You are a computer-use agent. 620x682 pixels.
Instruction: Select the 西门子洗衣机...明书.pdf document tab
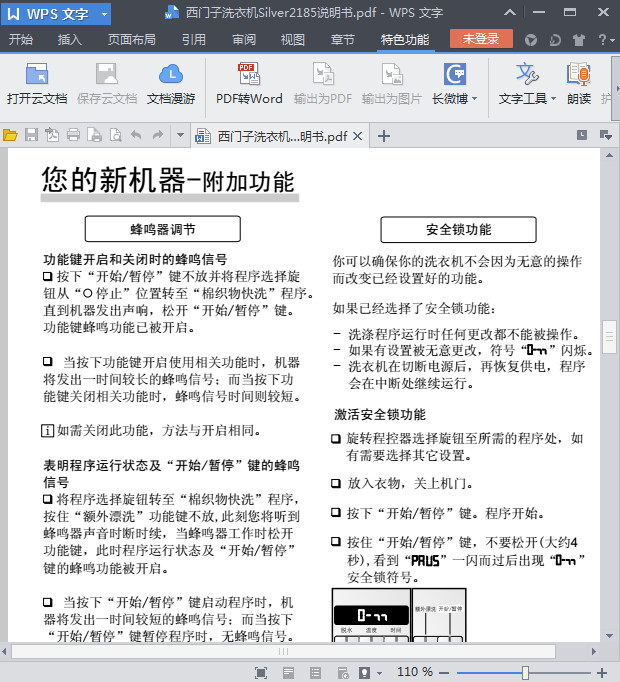pos(278,136)
